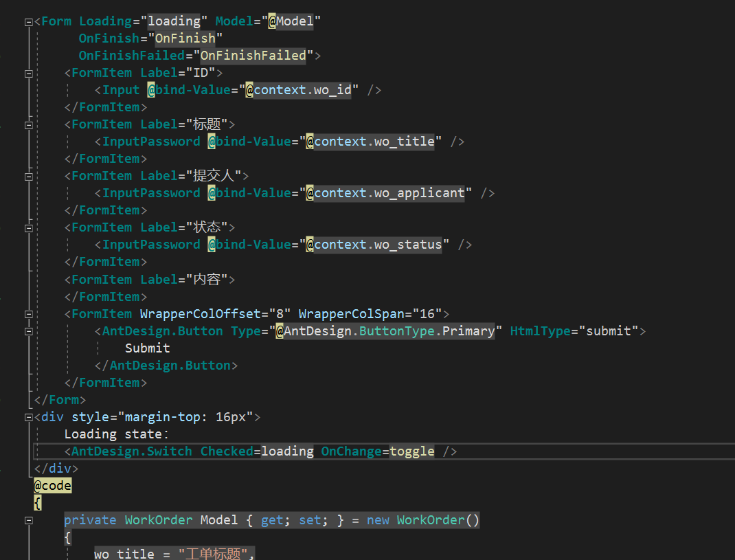Collapse the FormItem Label="标题" block
This screenshot has width=735, height=560.
pyautogui.click(x=29, y=125)
